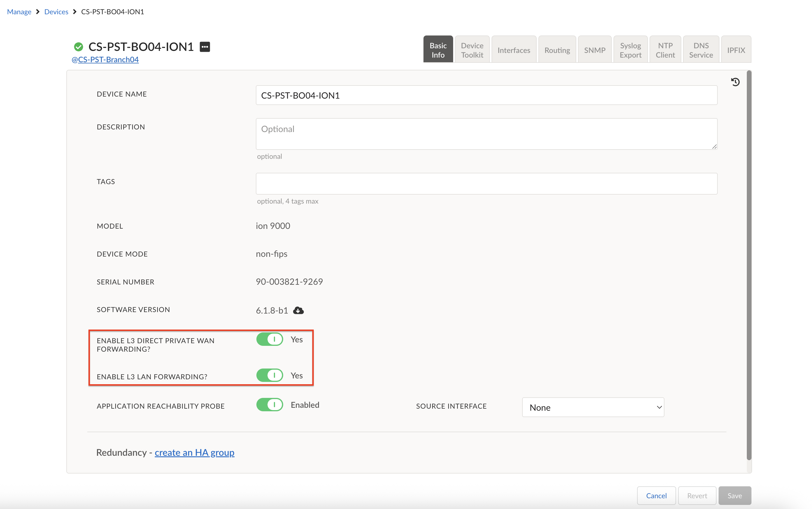Image resolution: width=812 pixels, height=509 pixels.
Task: Click the software version cloud download icon
Action: 298,310
